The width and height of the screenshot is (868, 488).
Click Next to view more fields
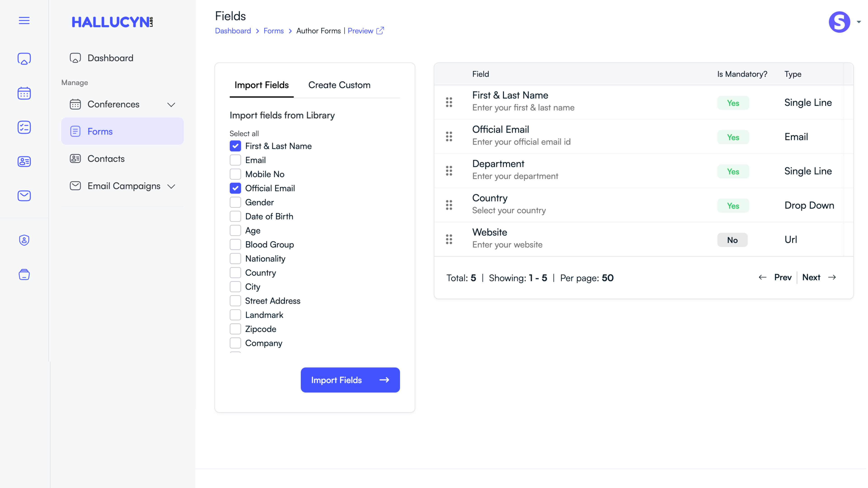(811, 277)
